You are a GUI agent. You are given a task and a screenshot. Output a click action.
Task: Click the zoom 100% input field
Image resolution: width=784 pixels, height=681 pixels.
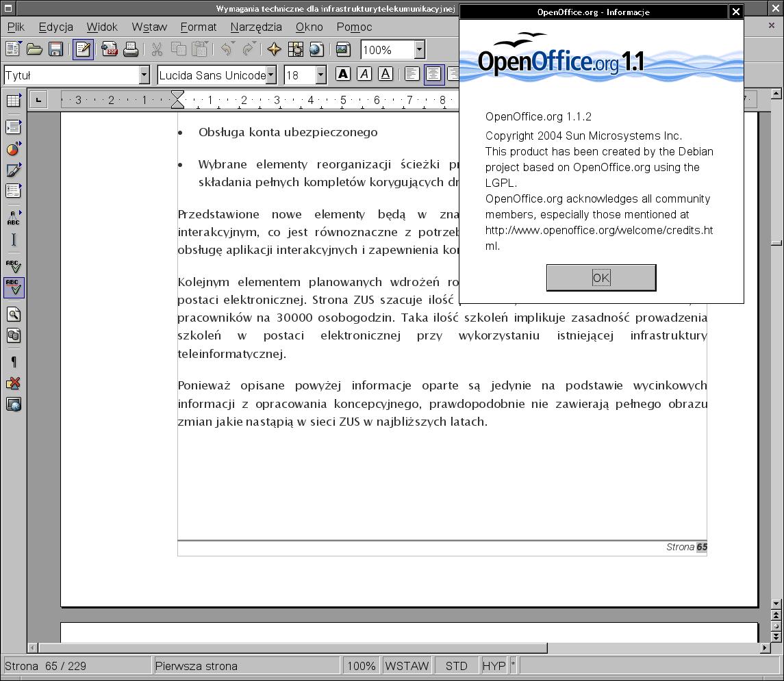point(388,49)
